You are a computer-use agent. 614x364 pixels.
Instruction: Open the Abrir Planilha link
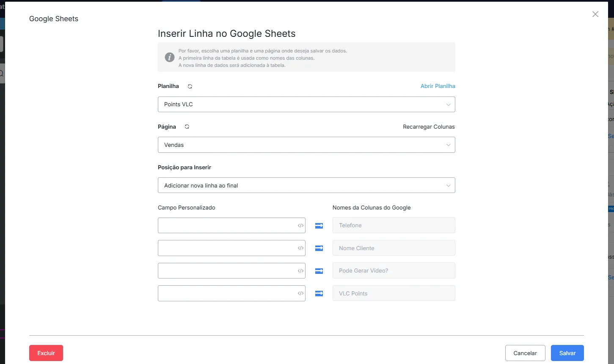tap(438, 86)
